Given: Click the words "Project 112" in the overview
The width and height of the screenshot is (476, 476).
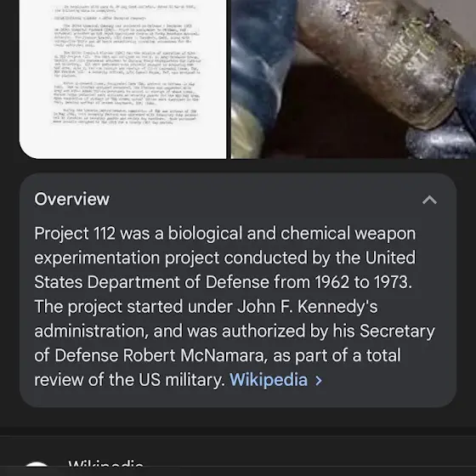Looking at the screenshot, I should [75, 234].
